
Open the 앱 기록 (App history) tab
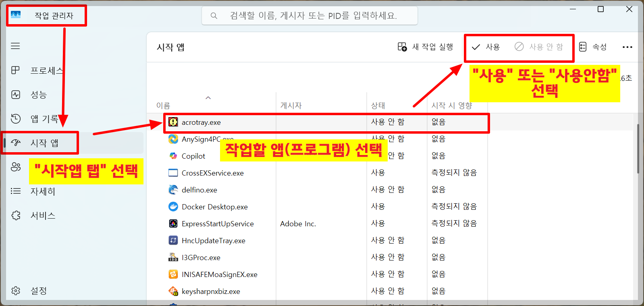coord(44,119)
